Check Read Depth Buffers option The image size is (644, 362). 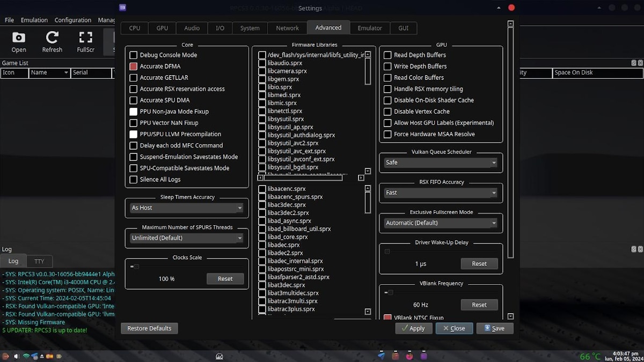pos(387,55)
